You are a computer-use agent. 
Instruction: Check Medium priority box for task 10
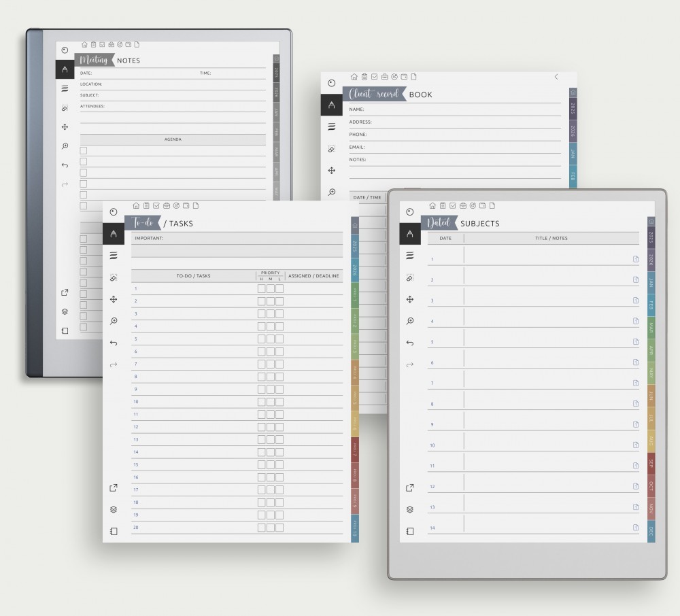(270, 402)
